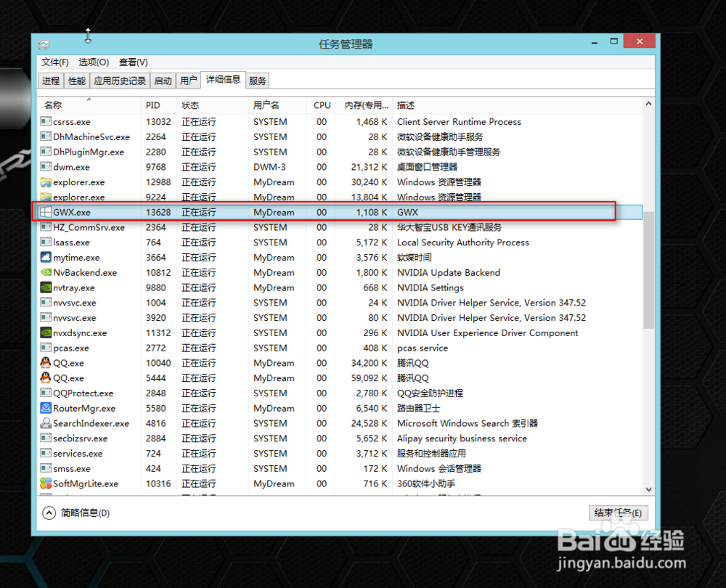Click the mytime.exe media icon
The height and width of the screenshot is (588, 726).
45,257
